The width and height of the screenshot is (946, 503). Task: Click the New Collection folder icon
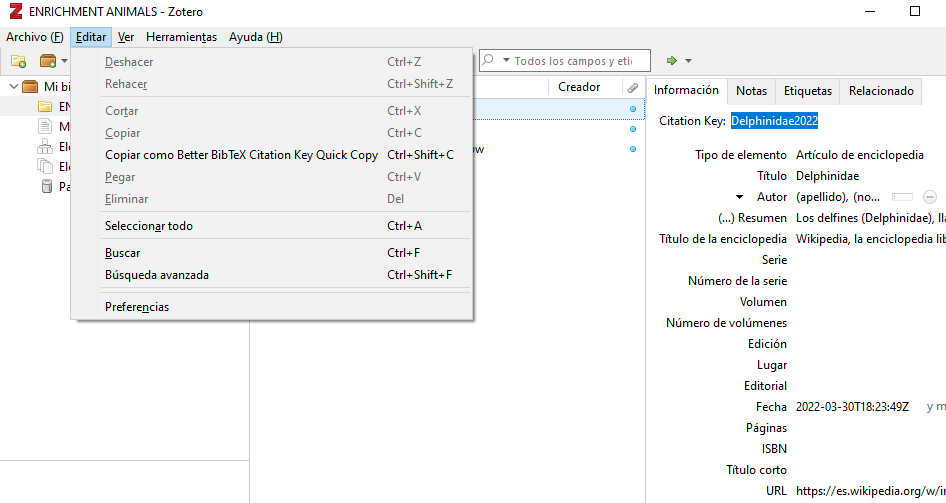18,61
